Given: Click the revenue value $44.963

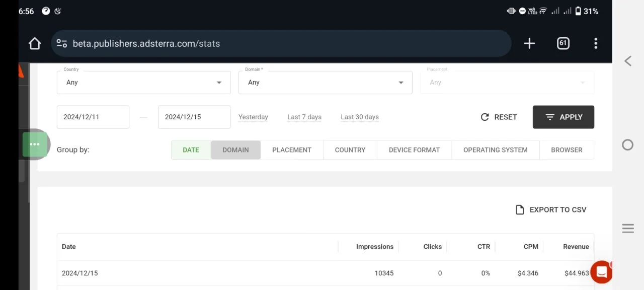Looking at the screenshot, I should (577, 273).
